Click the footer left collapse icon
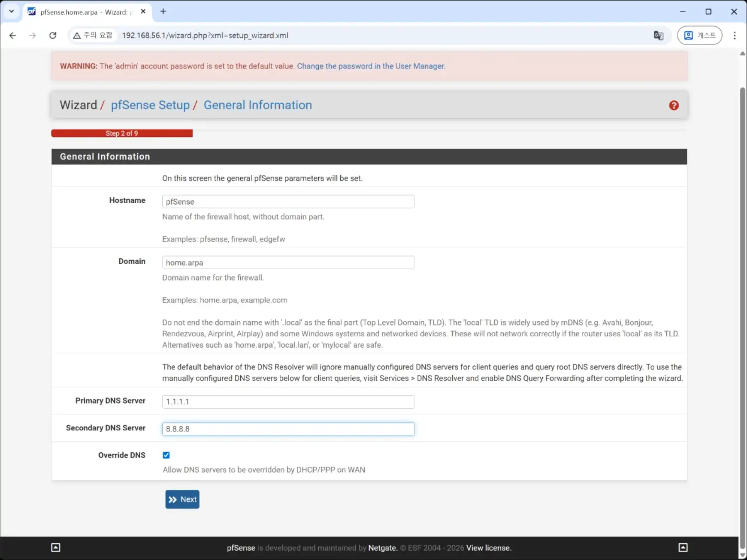The height and width of the screenshot is (560, 747). pyautogui.click(x=56, y=548)
